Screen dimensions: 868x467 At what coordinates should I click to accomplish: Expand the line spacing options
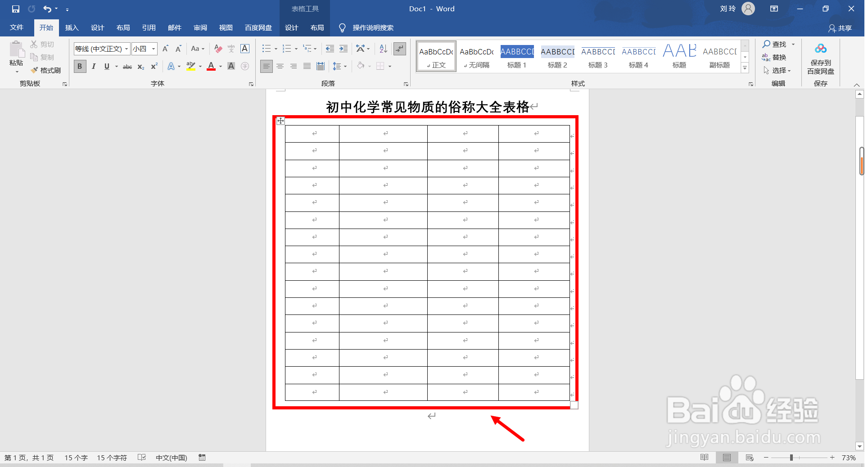[x=344, y=66]
